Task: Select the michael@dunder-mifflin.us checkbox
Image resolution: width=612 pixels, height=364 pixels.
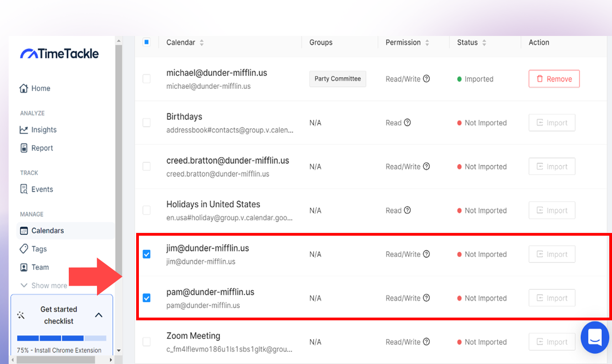Action: pos(147,79)
